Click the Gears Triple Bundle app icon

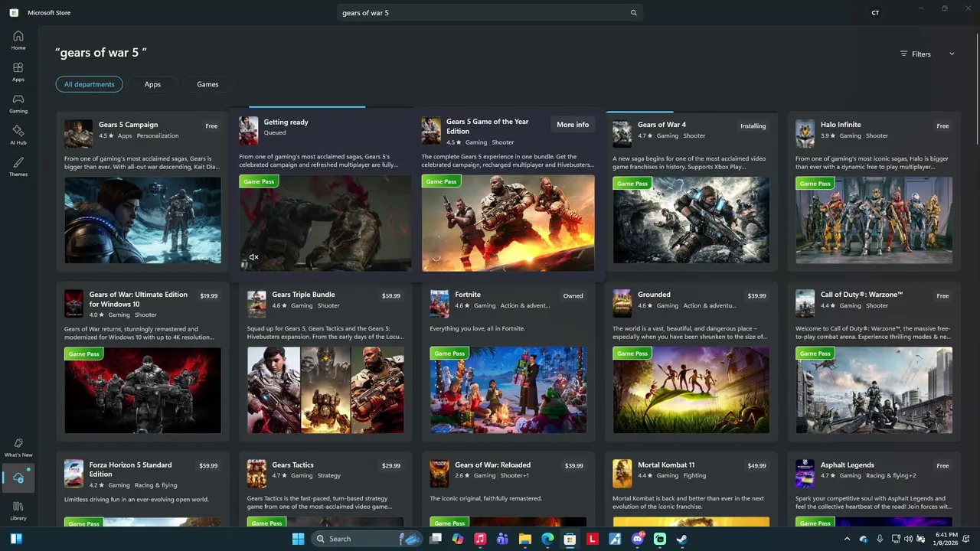point(256,303)
